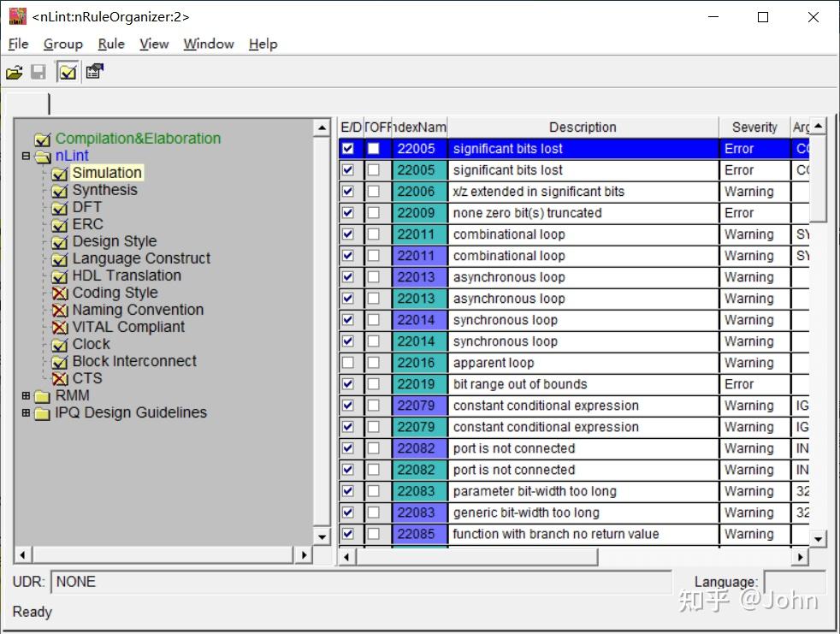Open the Rule menu
The width and height of the screenshot is (840, 634).
[x=111, y=44]
